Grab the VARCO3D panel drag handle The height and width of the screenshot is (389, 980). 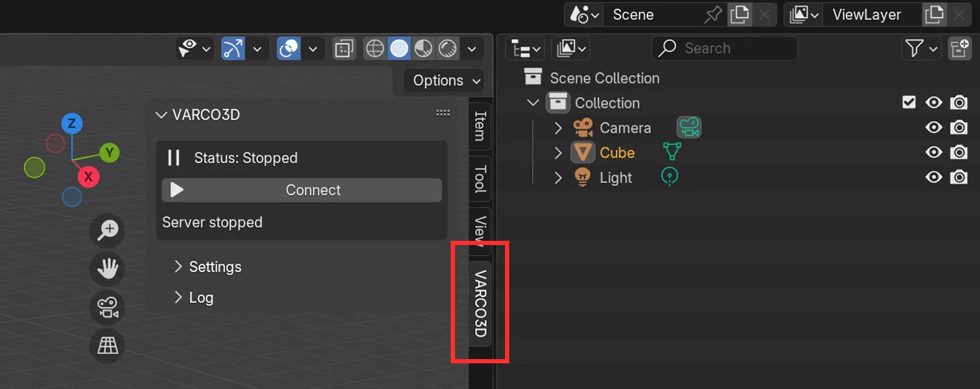click(443, 113)
